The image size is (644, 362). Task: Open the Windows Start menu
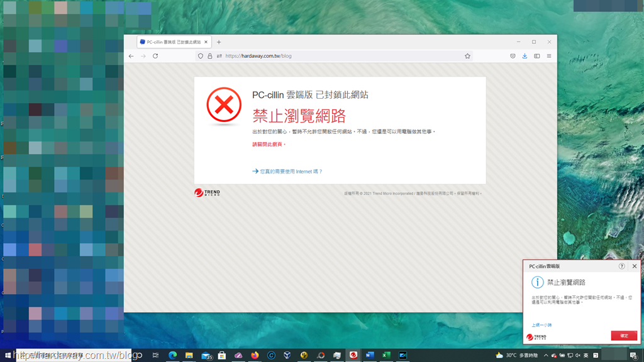tap(8, 356)
